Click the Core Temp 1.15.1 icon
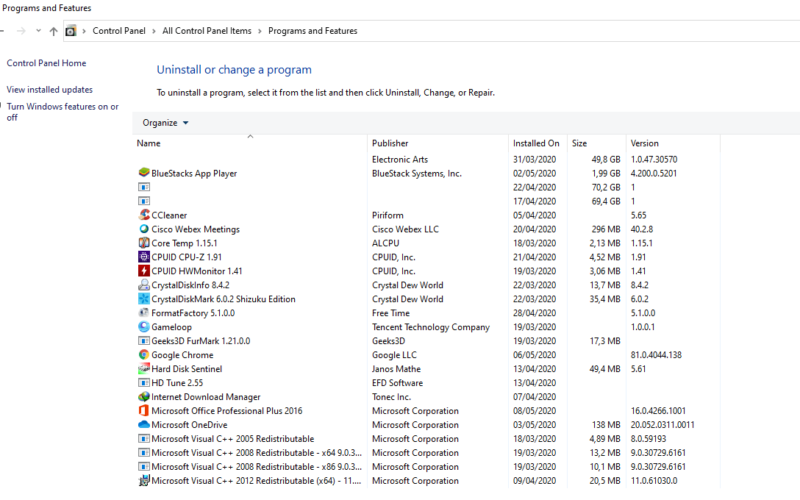This screenshot has height=500, width=800. point(144,243)
